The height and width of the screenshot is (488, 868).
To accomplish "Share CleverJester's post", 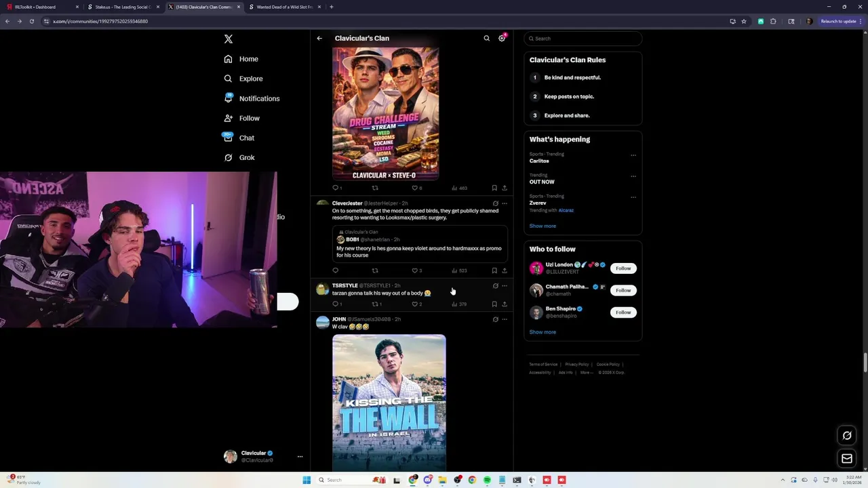I will tap(505, 270).
